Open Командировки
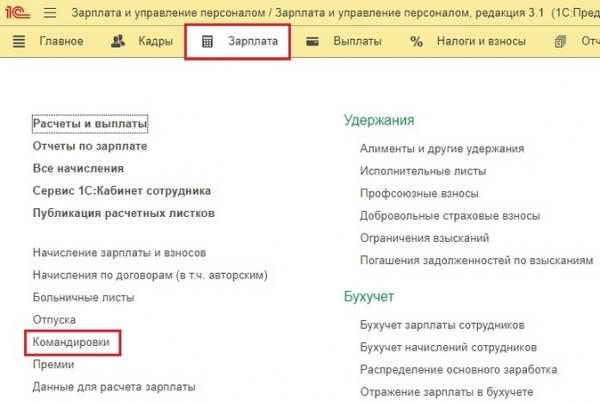600x402 pixels. tap(71, 342)
